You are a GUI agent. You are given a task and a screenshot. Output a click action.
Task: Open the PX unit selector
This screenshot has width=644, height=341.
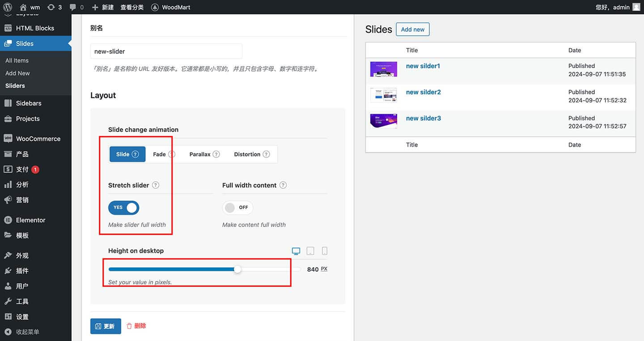(x=324, y=269)
